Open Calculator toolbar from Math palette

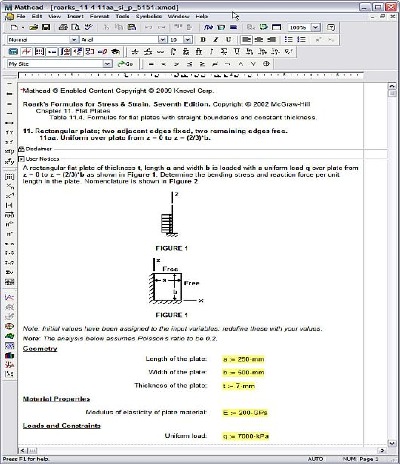pyautogui.click(x=13, y=52)
